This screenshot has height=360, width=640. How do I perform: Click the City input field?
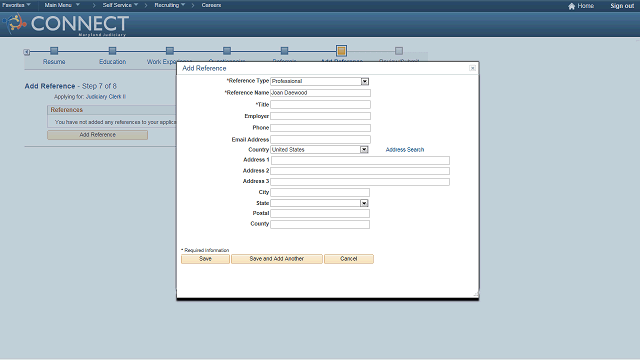click(320, 192)
